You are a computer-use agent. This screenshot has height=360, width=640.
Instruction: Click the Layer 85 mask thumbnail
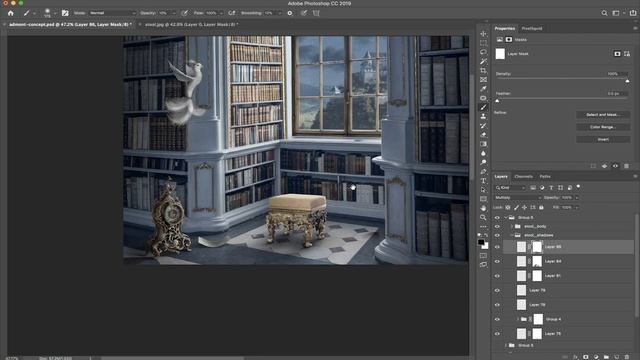click(x=537, y=247)
